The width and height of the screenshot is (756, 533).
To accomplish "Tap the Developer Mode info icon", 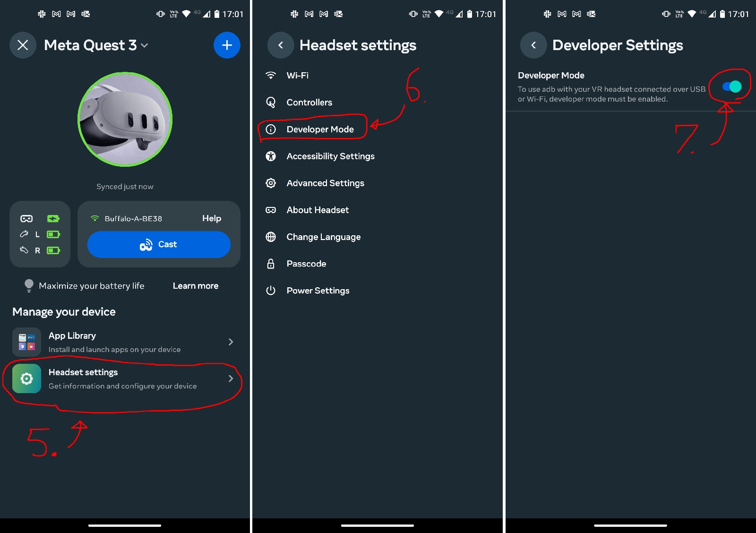I will point(271,129).
